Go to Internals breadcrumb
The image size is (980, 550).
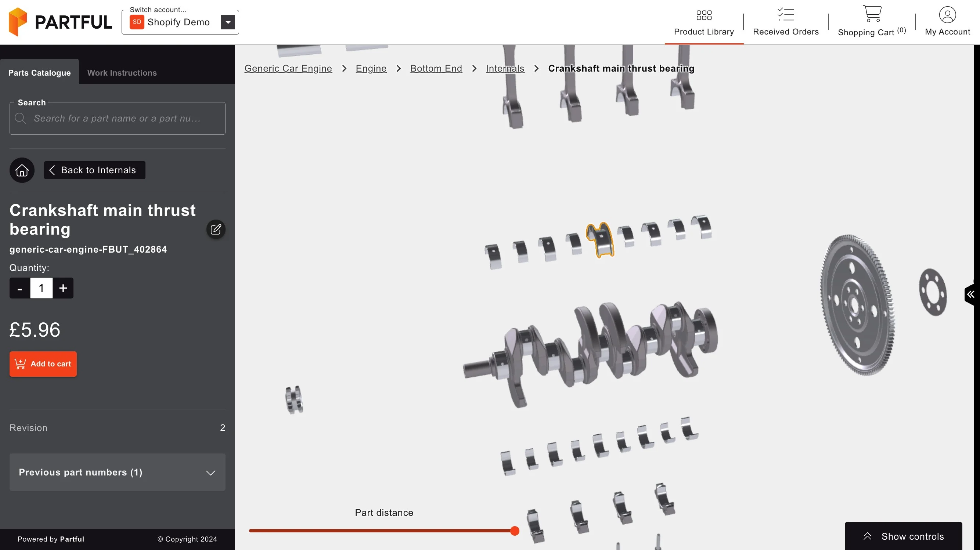(505, 68)
